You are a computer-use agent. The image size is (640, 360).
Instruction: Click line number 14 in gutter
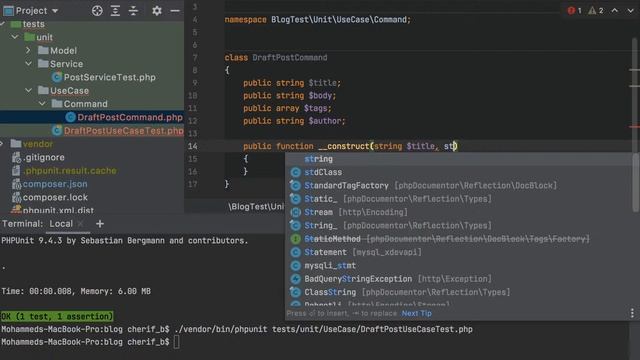[193, 146]
